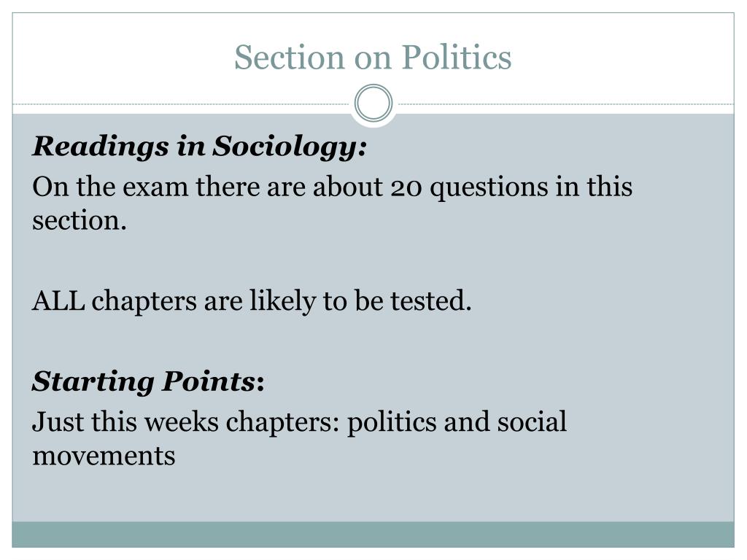747x560 pixels.
Task: Click the word movements in the last line
Action: point(104,456)
